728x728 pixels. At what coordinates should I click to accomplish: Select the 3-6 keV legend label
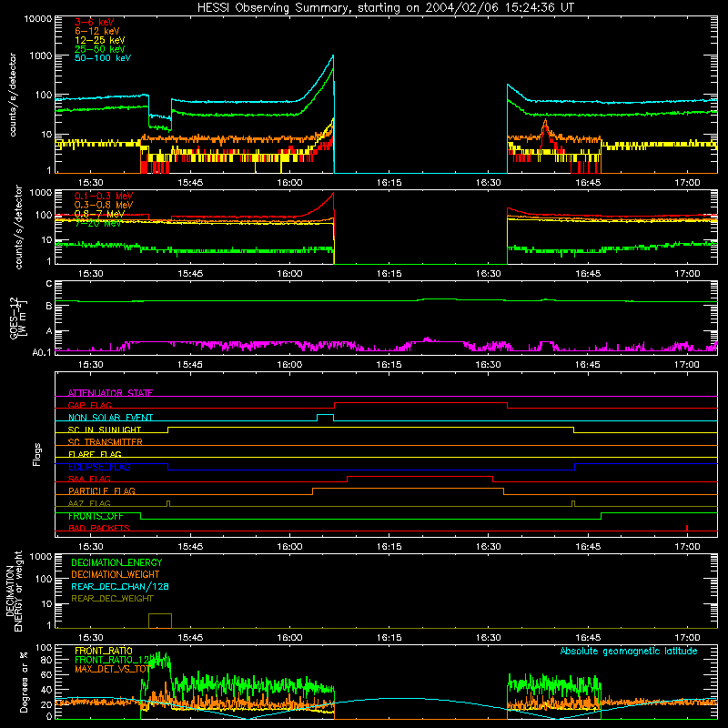(x=94, y=22)
